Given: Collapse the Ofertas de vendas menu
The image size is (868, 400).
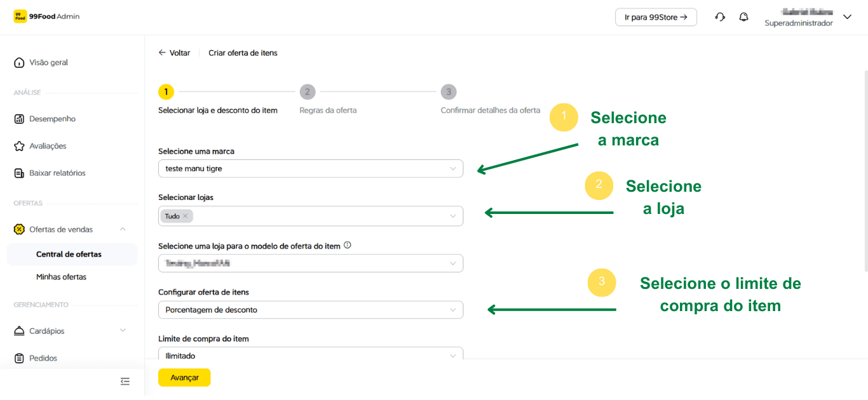Looking at the screenshot, I should pyautogui.click(x=123, y=229).
